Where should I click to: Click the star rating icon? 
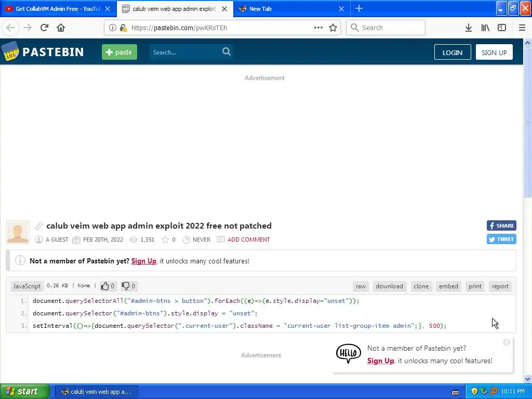click(165, 240)
